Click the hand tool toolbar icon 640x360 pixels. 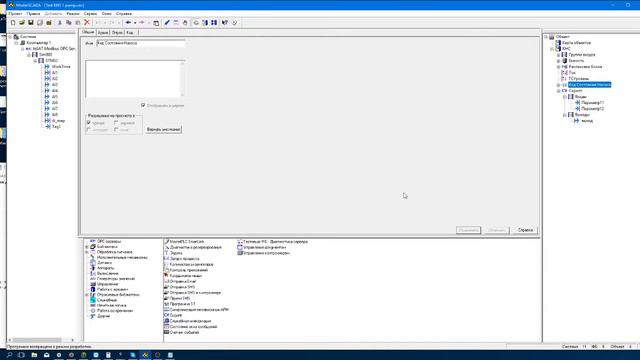[185, 23]
